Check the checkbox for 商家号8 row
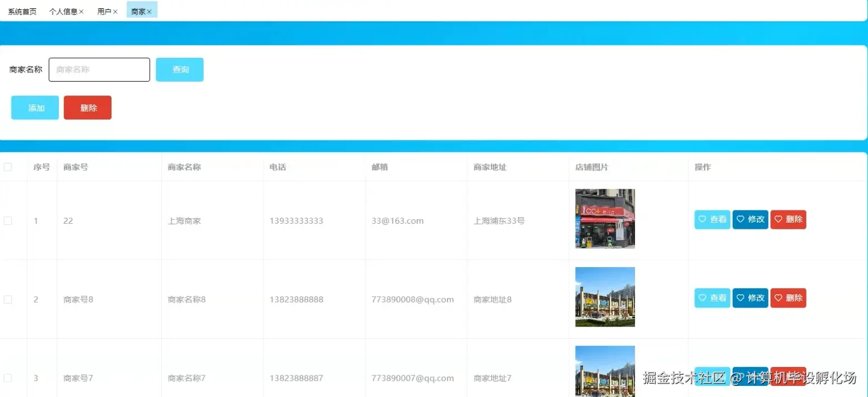This screenshot has width=868, height=397. 8,299
